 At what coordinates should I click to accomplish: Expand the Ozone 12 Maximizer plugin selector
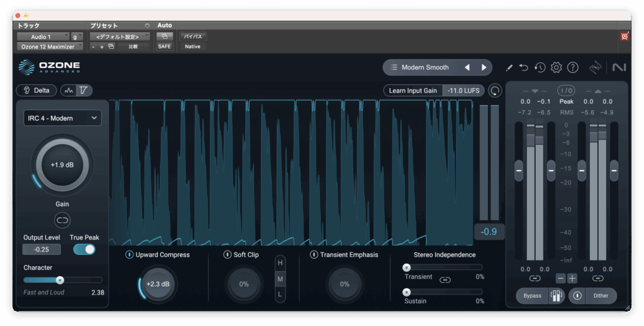(x=49, y=47)
